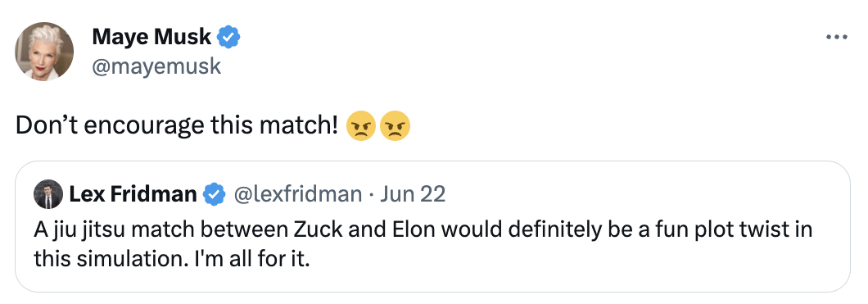Click Lex Fridman's blue verified badge

[x=215, y=194]
